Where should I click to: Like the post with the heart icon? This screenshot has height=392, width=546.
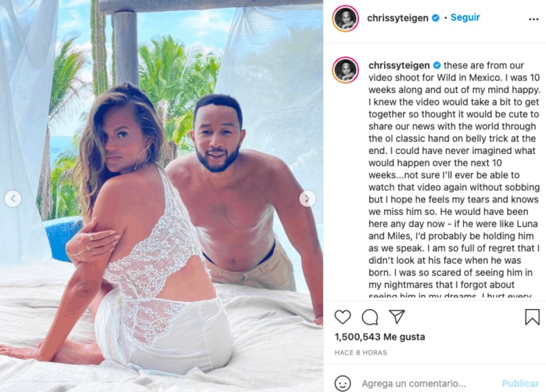342,317
